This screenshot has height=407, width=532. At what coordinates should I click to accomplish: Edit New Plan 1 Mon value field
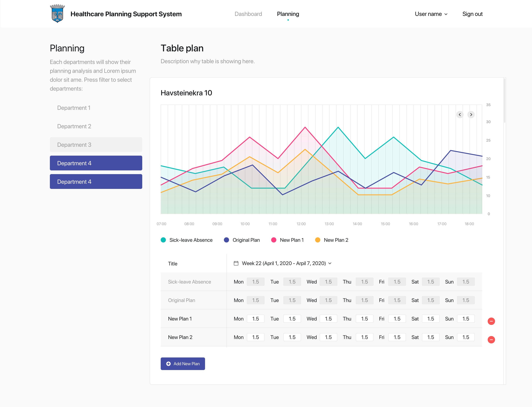pyautogui.click(x=255, y=319)
